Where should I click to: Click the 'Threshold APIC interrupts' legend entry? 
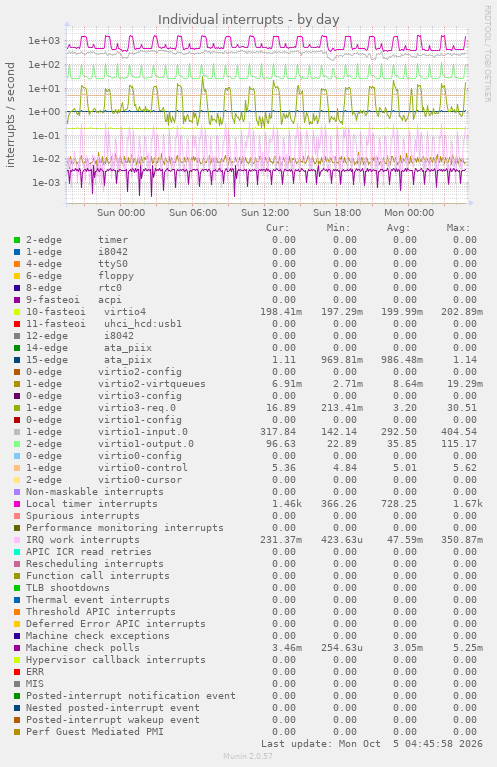pos(101,611)
